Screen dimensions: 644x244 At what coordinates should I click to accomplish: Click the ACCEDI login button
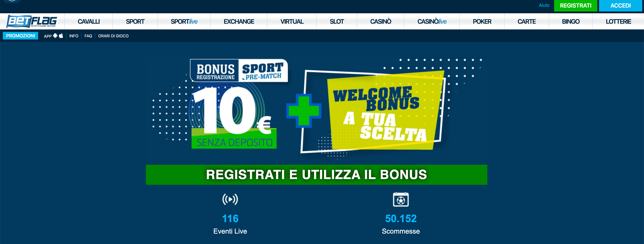pos(620,6)
